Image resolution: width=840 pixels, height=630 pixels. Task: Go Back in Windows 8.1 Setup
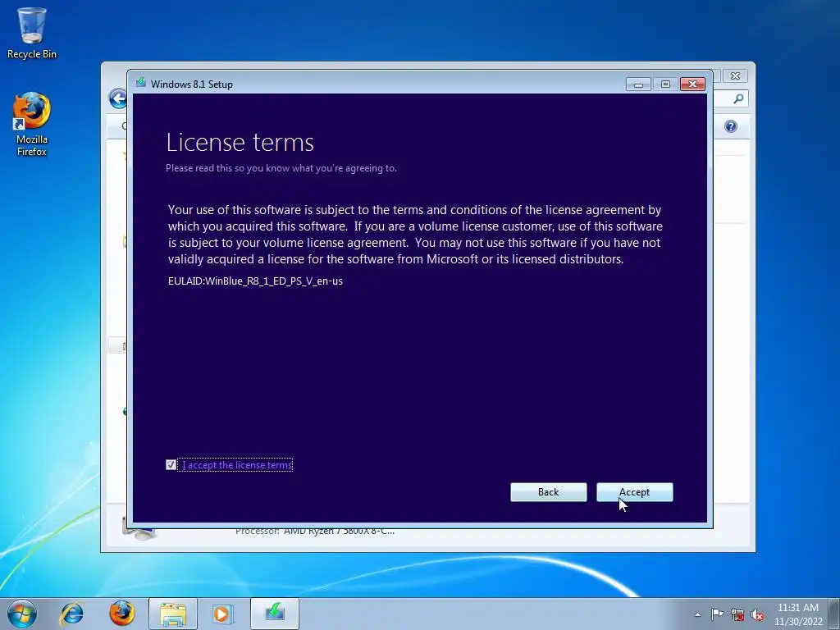coord(548,492)
